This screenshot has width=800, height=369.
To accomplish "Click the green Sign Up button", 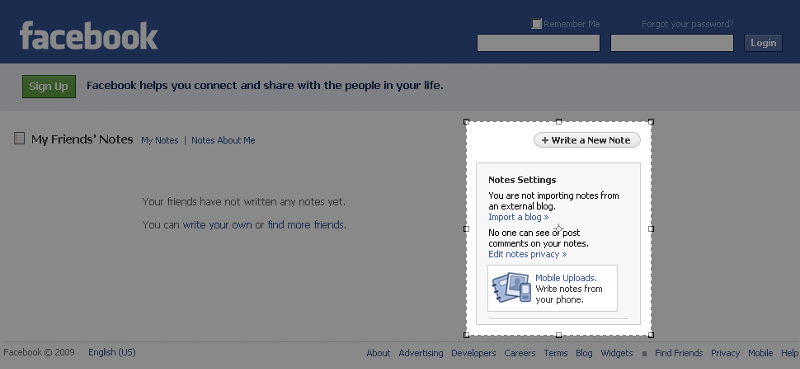I will [x=49, y=86].
